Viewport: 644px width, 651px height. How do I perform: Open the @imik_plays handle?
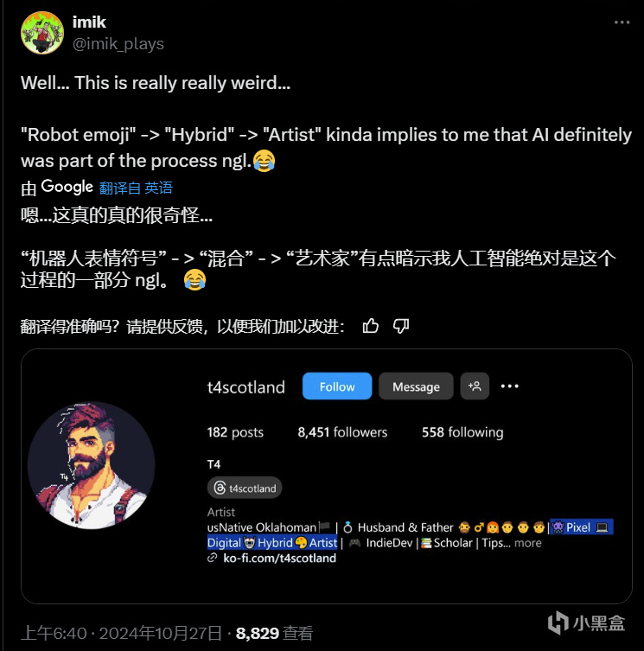pyautogui.click(x=118, y=43)
